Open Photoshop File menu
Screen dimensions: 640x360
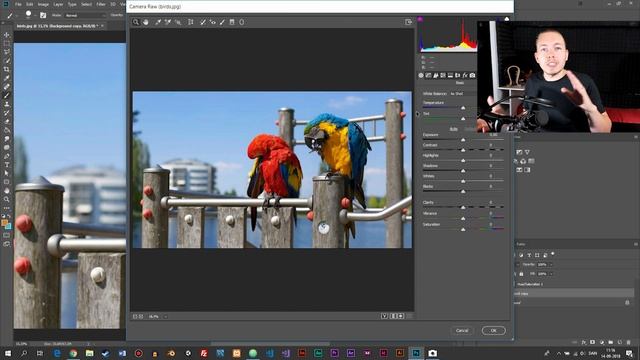click(x=18, y=4)
